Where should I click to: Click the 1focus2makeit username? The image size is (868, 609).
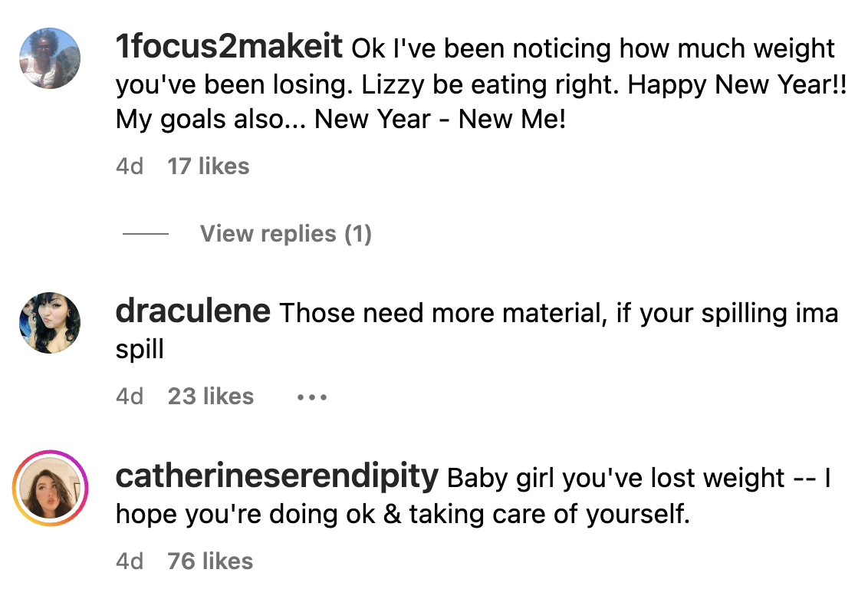coord(229,46)
